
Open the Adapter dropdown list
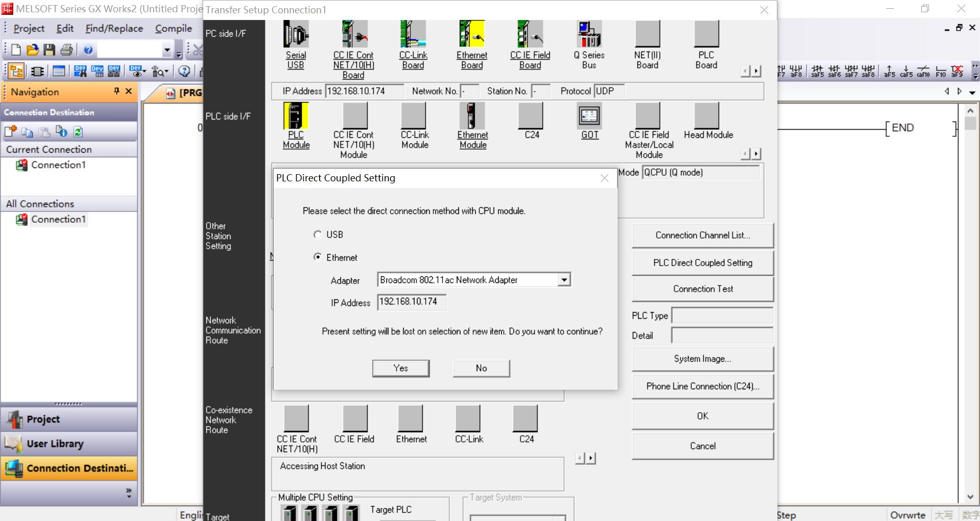click(563, 280)
